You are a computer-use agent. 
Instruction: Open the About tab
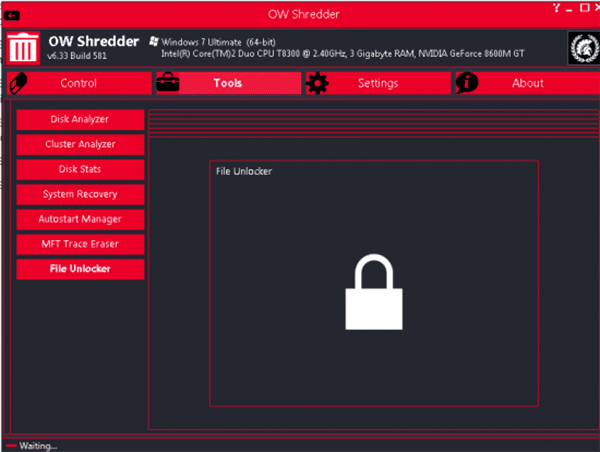point(528,83)
